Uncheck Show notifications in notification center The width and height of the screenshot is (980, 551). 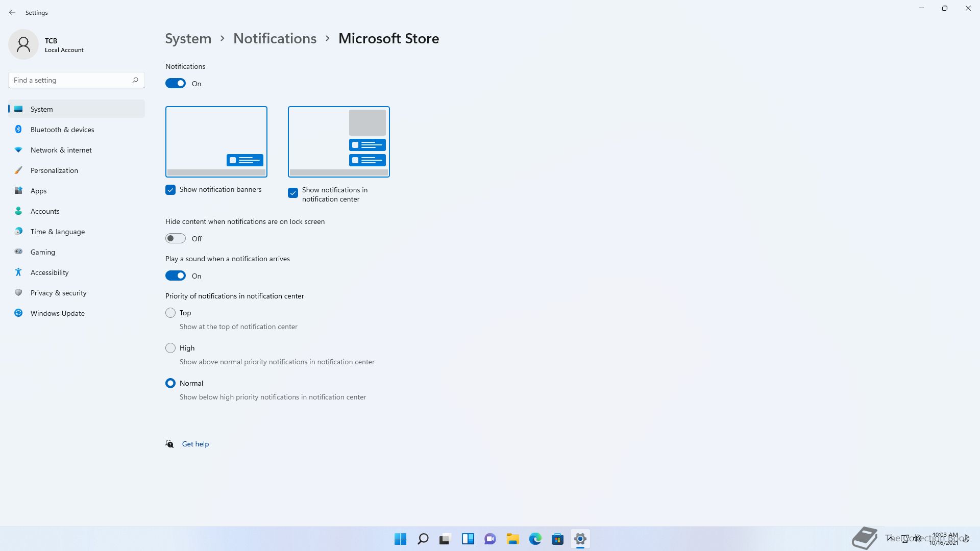(x=293, y=193)
